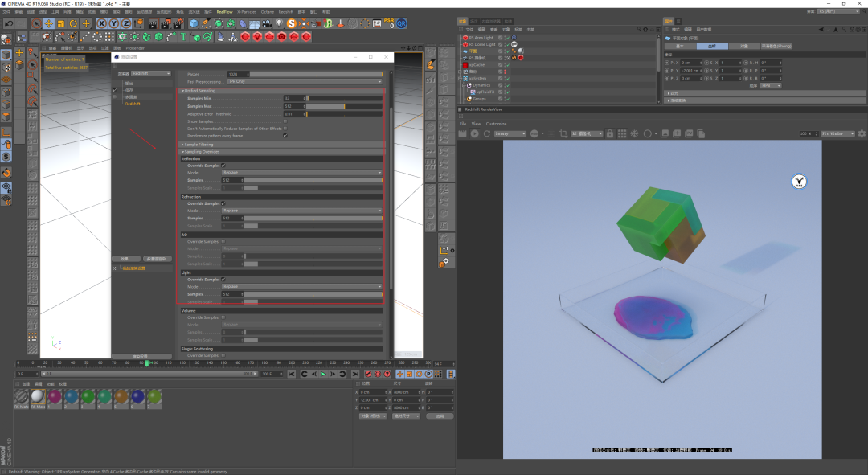
Task: Click the Samples Max slider bar
Action: 344,106
